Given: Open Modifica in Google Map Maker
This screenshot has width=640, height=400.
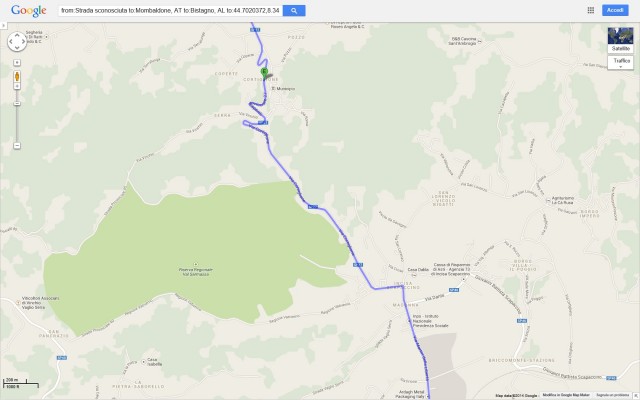Looking at the screenshot, I should [566, 395].
